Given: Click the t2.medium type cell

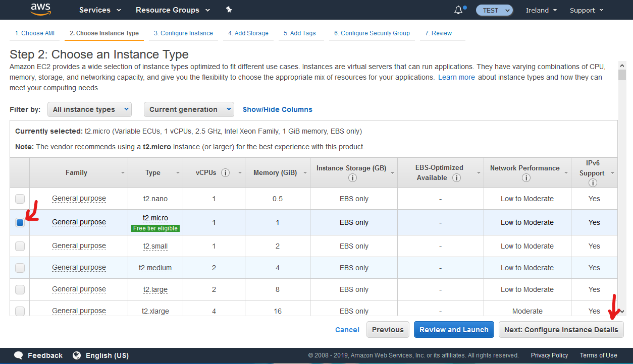Looking at the screenshot, I should [x=155, y=268].
